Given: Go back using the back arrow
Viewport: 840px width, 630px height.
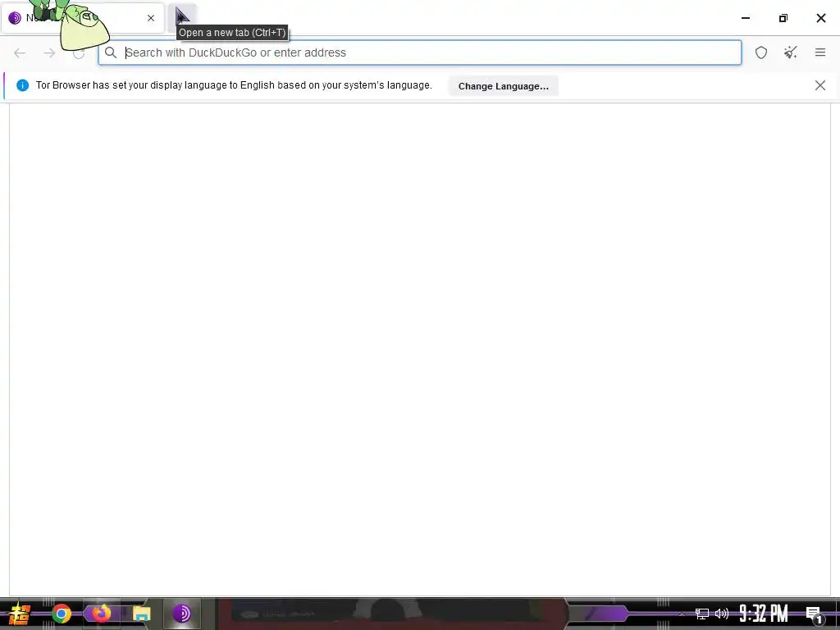Looking at the screenshot, I should (x=20, y=52).
